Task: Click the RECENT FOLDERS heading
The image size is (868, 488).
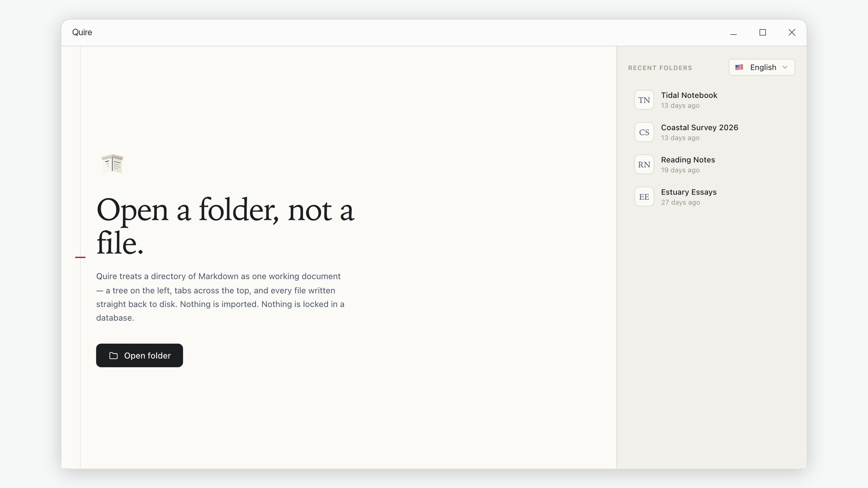Action: (660, 68)
